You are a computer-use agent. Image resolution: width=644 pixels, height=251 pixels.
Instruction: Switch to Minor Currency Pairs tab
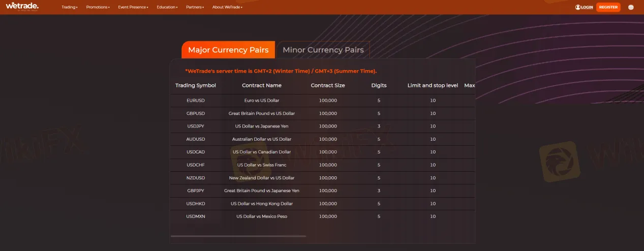323,50
